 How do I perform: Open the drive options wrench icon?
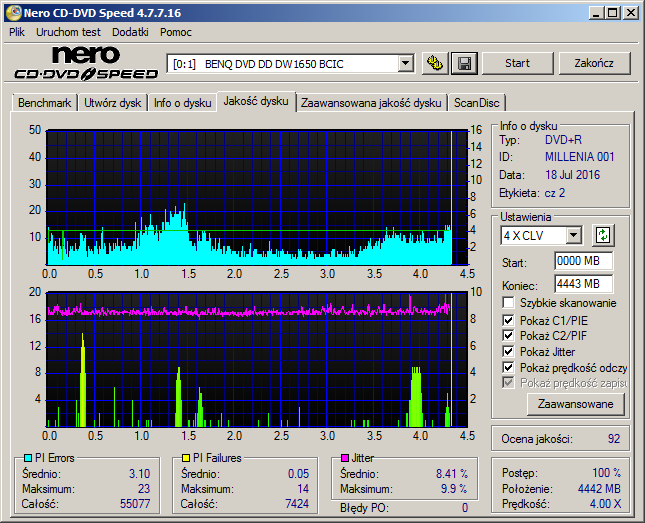pyautogui.click(x=435, y=63)
